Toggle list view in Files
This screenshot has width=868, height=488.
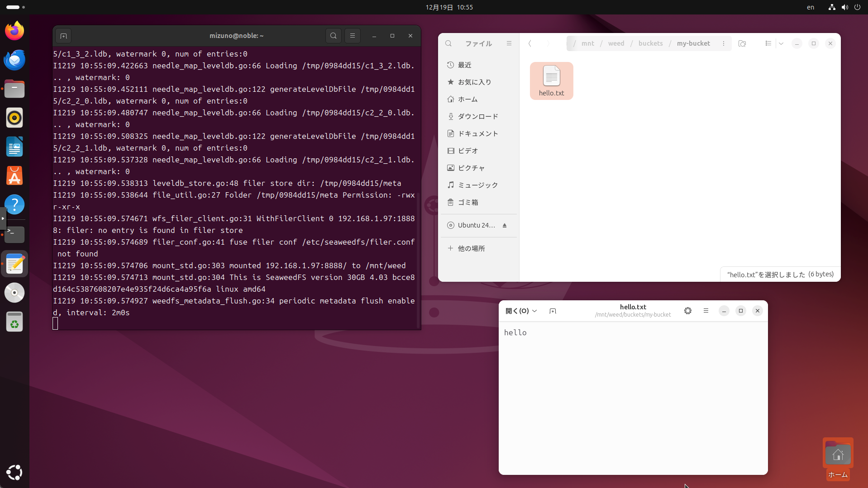768,43
